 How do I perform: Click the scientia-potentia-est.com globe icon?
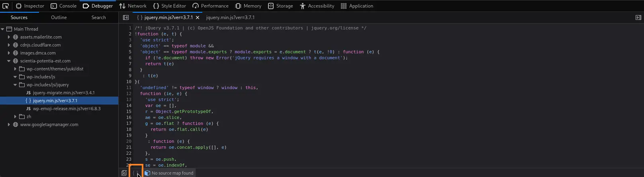click(16, 61)
